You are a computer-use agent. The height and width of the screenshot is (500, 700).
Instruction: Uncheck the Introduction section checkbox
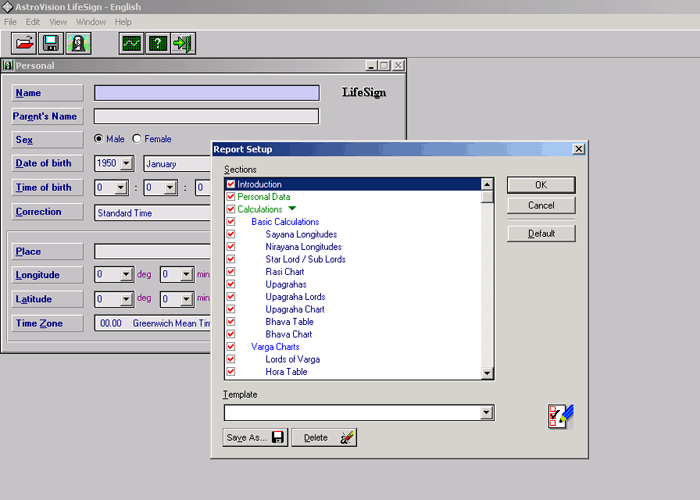(x=231, y=184)
